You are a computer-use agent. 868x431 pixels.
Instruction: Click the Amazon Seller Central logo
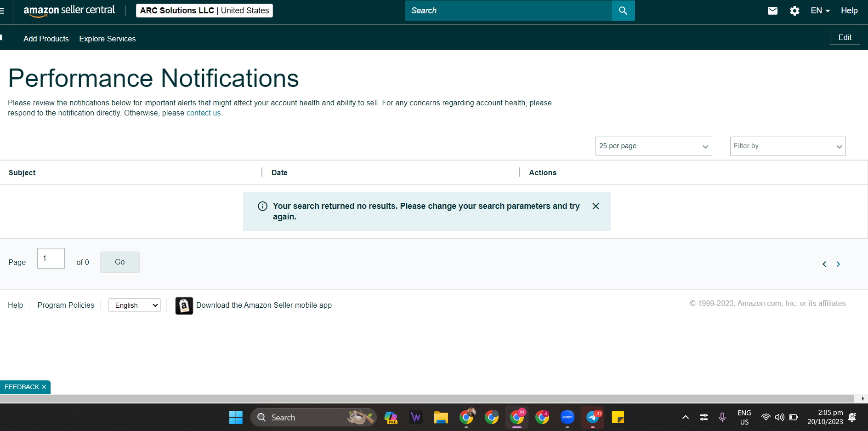point(69,11)
